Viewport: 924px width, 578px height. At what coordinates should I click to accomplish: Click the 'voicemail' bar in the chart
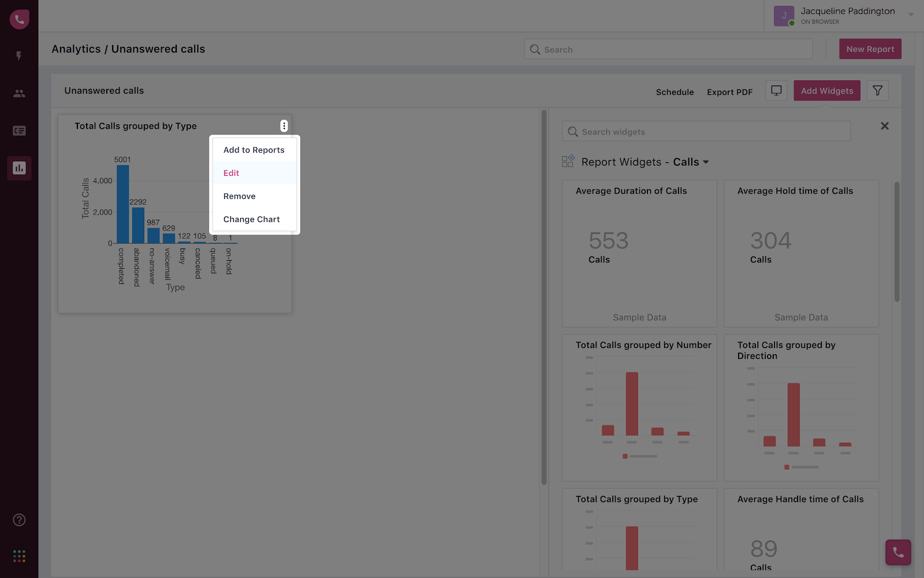tap(169, 238)
